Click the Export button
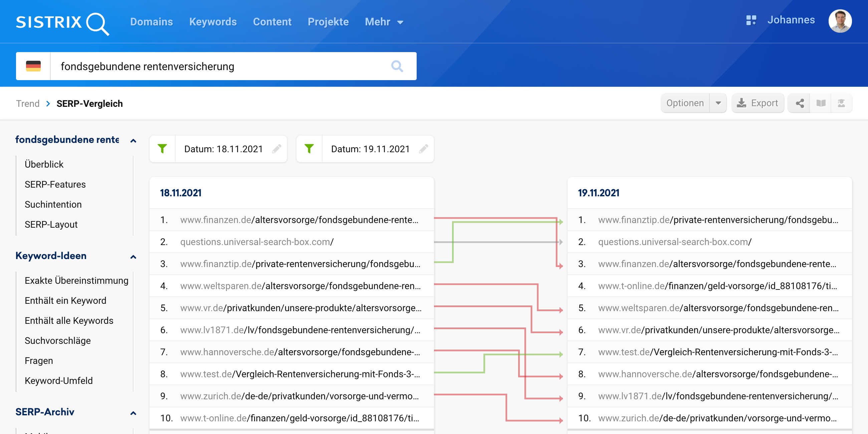Viewport: 868px width, 434px height. (757, 103)
